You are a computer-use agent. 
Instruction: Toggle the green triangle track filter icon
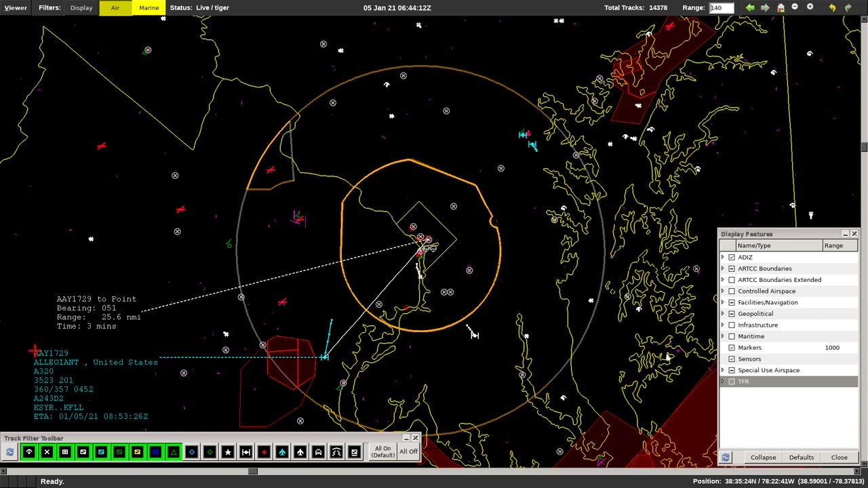(174, 452)
